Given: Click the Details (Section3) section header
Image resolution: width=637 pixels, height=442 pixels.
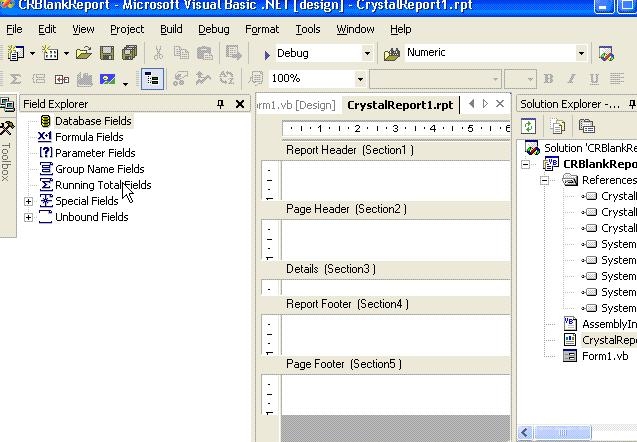Looking at the screenshot, I should 331,269.
